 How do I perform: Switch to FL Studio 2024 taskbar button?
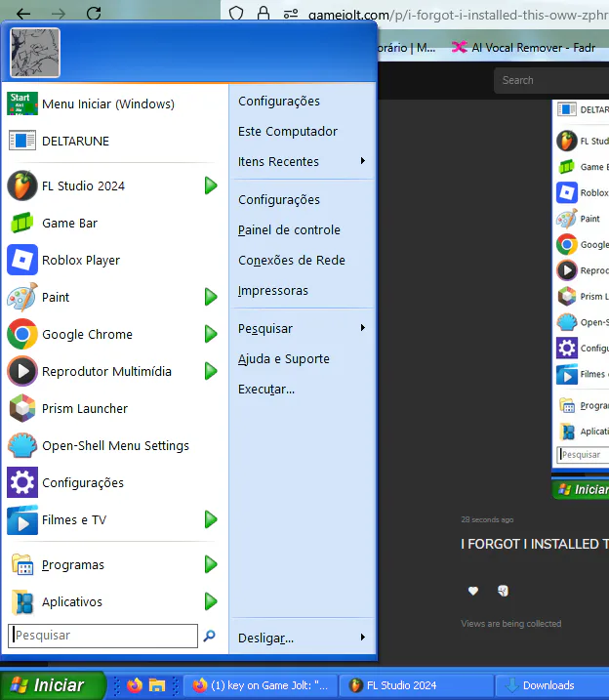click(x=417, y=685)
